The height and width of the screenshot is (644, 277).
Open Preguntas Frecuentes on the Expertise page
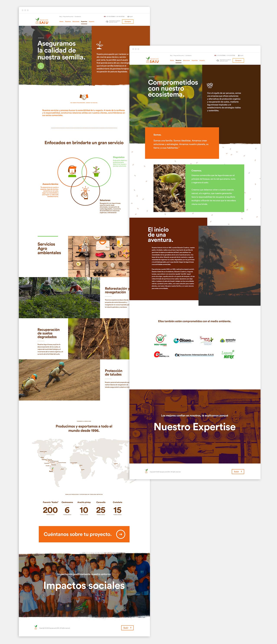[x=68, y=16]
